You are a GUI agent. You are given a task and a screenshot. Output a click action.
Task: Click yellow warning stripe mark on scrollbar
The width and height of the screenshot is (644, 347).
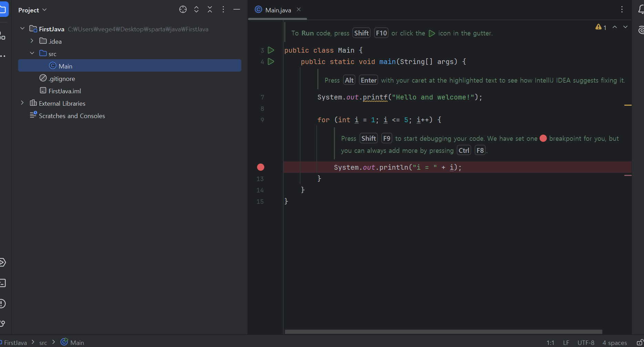(628, 105)
